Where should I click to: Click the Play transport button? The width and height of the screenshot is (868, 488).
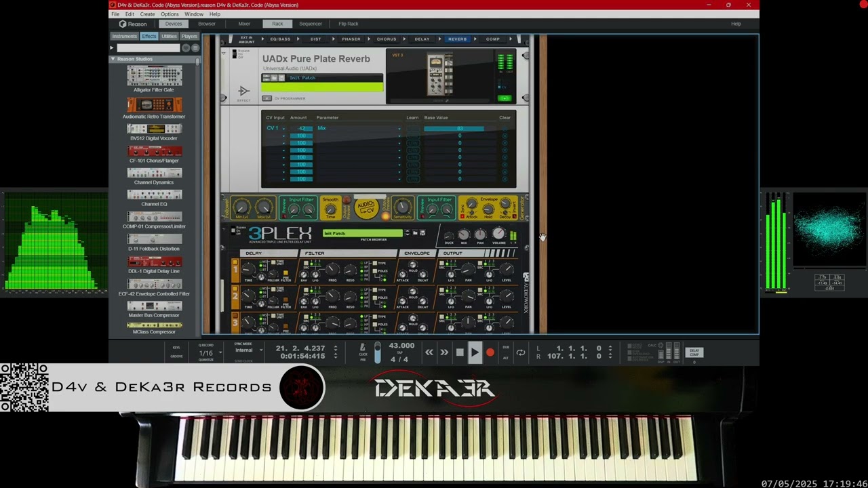click(475, 352)
